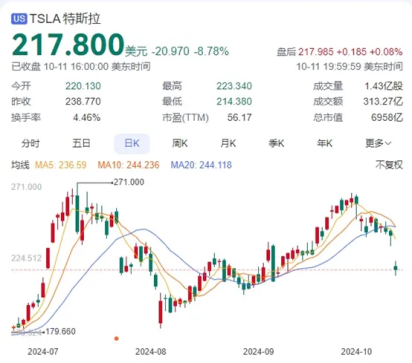Click the 成交量 value 1.43亿股

pos(383,86)
